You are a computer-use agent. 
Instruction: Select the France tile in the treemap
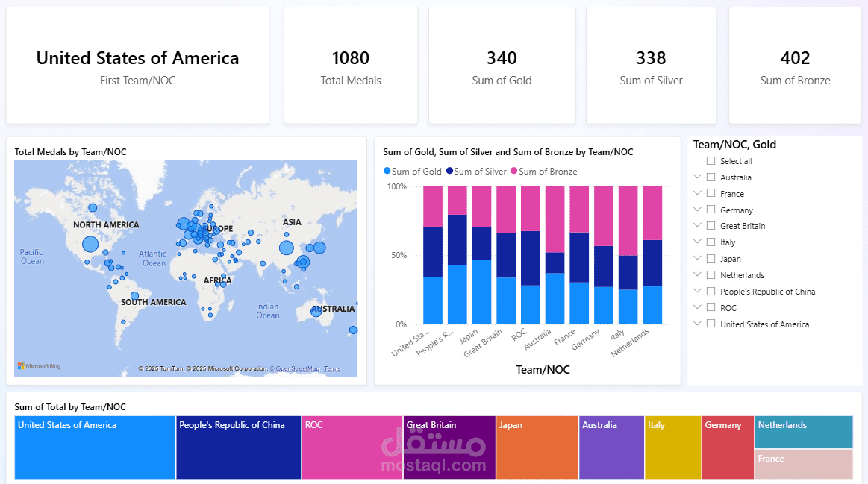click(804, 464)
